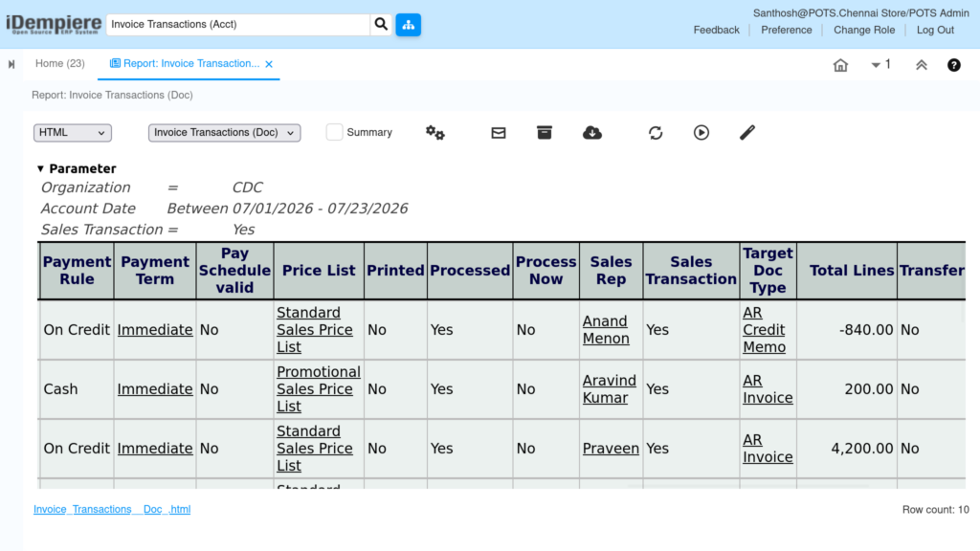Image resolution: width=980 pixels, height=551 pixels.
Task: Open sales rep Aravind Kumar link
Action: tap(610, 389)
